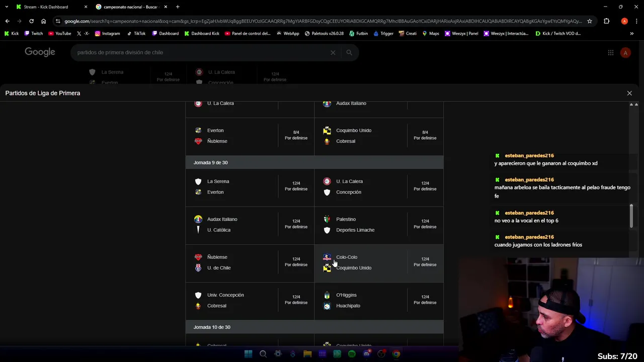Open the Instagram bookmark
644x362 pixels.
(107, 34)
